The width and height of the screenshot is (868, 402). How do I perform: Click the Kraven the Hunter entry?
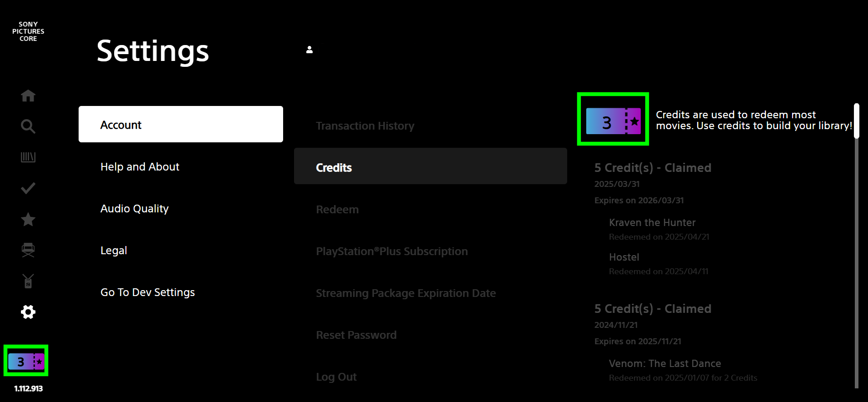coord(652,222)
